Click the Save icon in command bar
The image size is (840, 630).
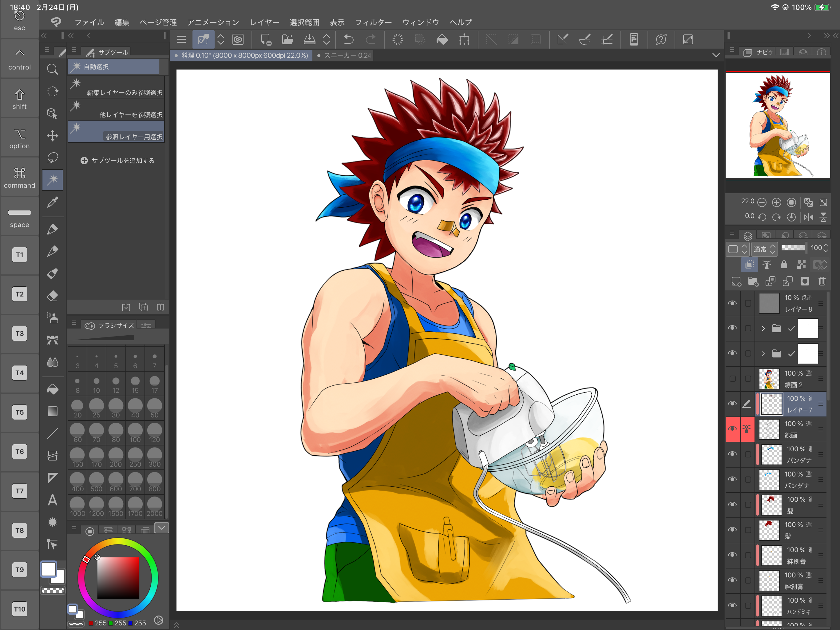[309, 39]
